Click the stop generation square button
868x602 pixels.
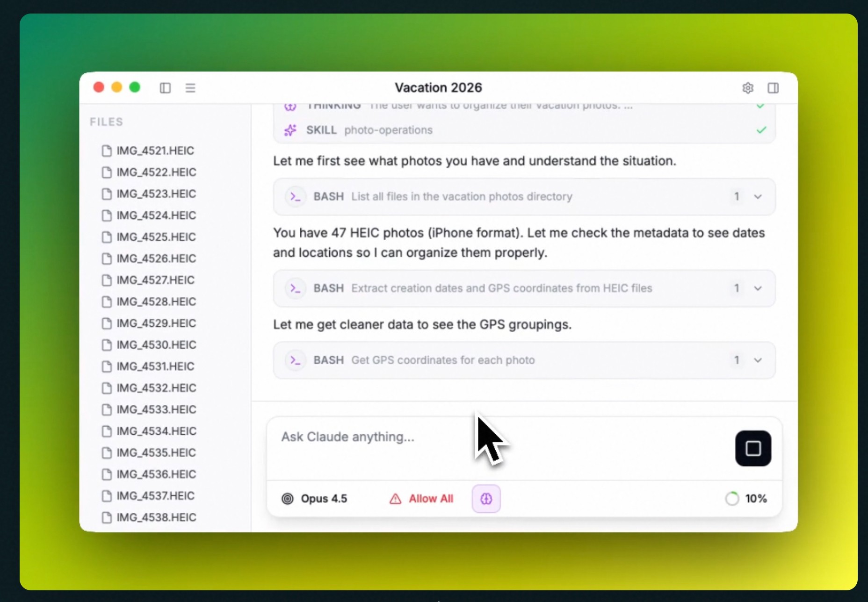(x=753, y=448)
